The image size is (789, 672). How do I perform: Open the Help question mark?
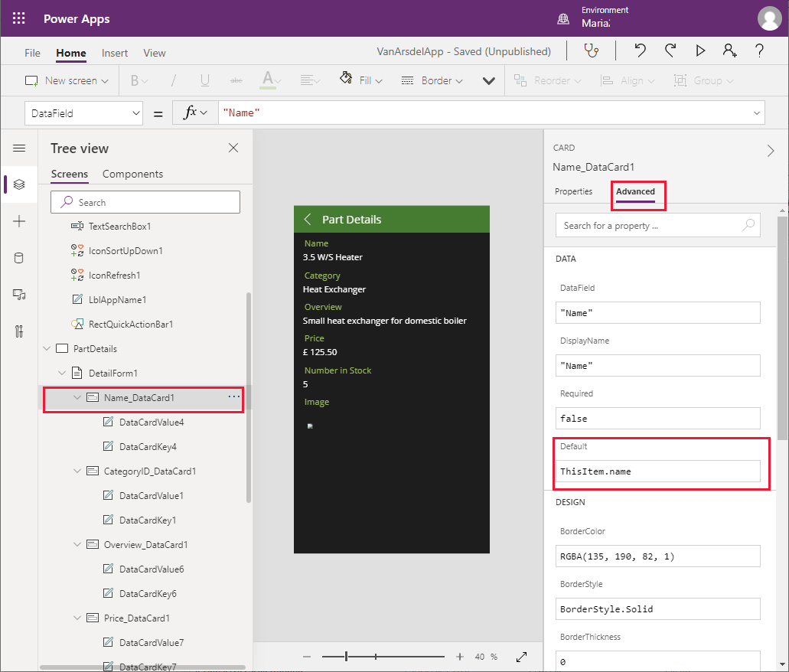[x=759, y=51]
